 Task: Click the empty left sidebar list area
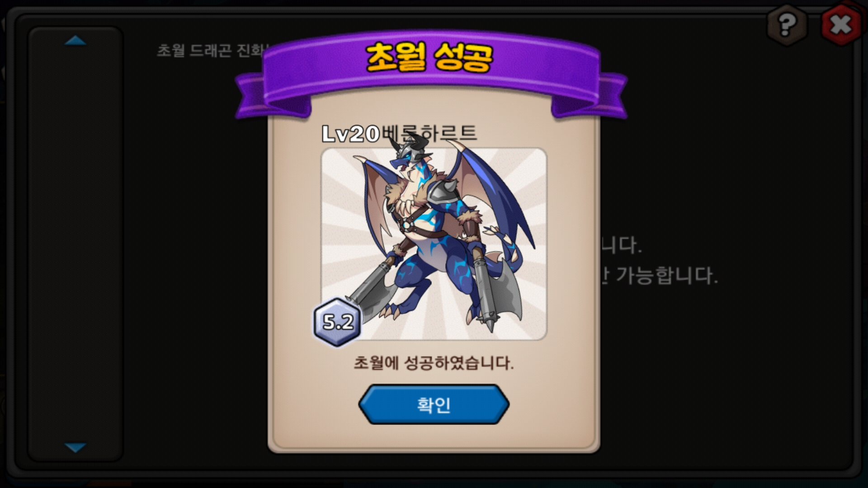(75, 244)
